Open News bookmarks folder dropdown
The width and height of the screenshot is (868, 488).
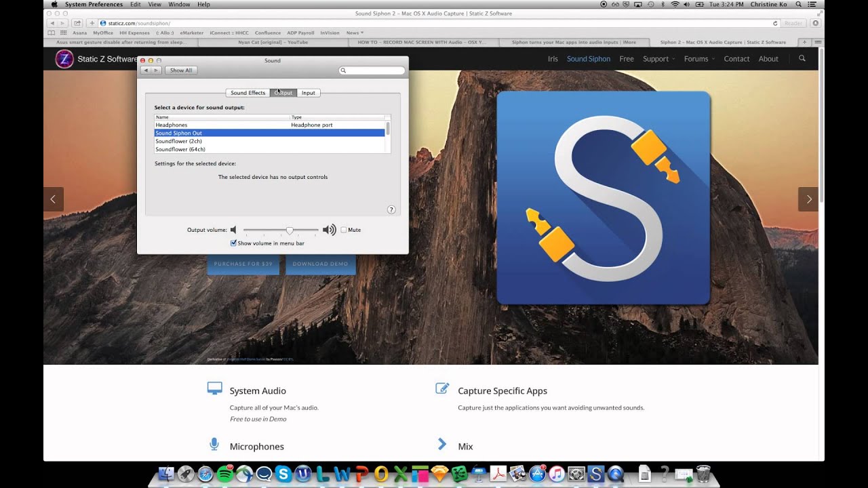pyautogui.click(x=355, y=33)
